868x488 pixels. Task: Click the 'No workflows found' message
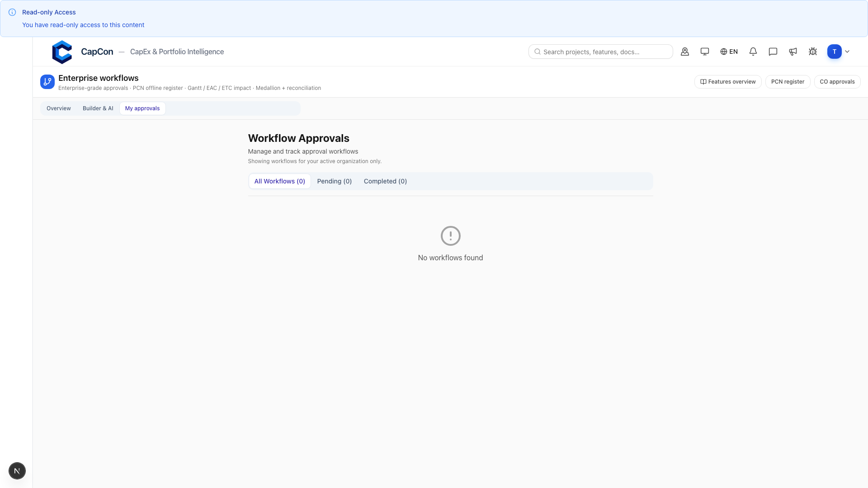(451, 258)
